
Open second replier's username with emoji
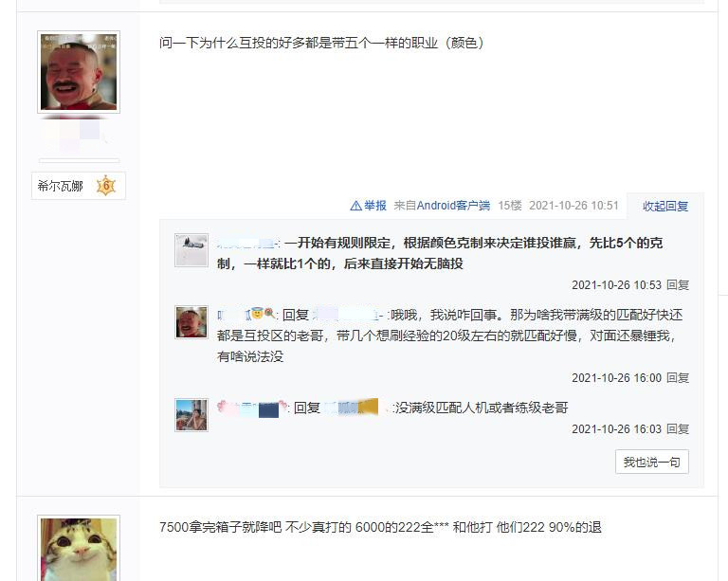[x=246, y=315]
